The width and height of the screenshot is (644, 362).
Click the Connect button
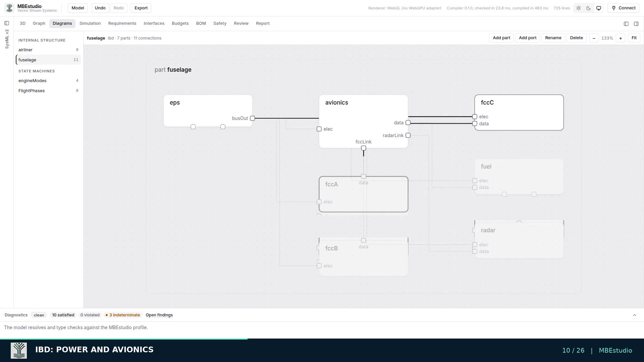[624, 8]
